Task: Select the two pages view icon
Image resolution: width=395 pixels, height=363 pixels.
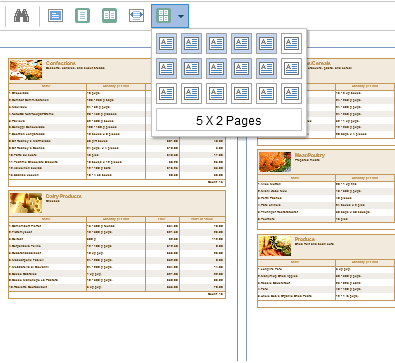Action: coord(109,16)
